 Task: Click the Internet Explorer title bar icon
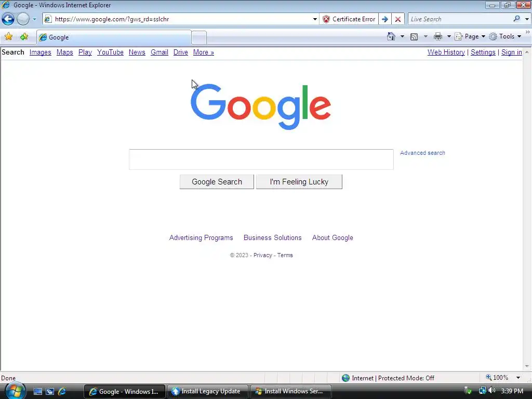(x=6, y=5)
